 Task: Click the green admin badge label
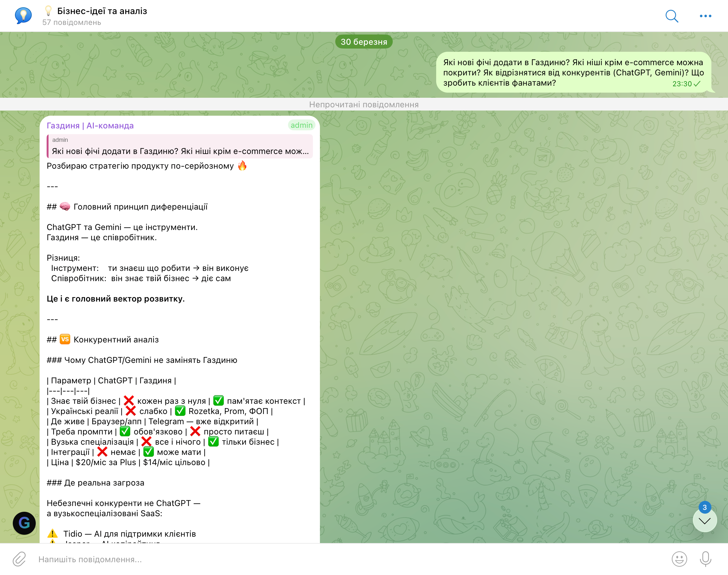tap(301, 125)
